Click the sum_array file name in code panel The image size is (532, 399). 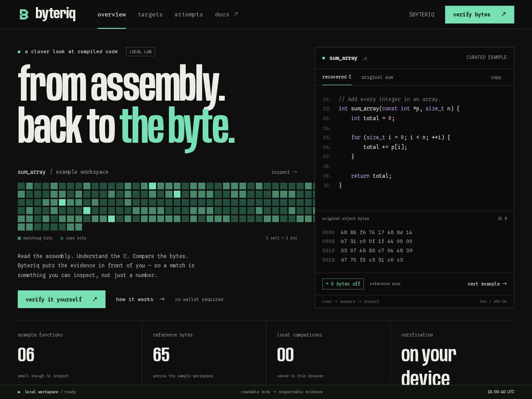(x=343, y=58)
